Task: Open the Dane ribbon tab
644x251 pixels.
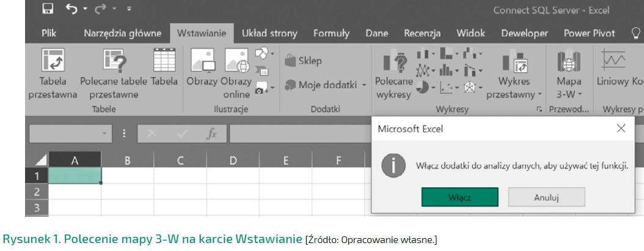Action: pyautogui.click(x=377, y=33)
